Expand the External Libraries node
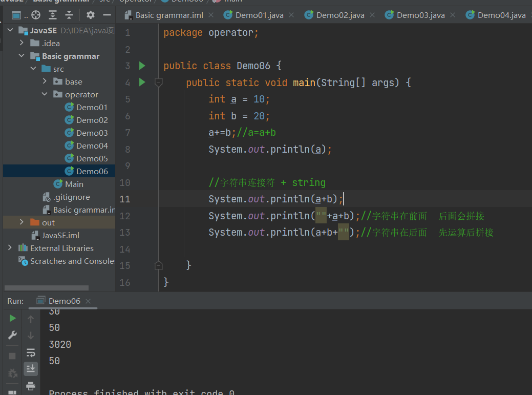Screen dimensions: 532x395 coord(10,248)
